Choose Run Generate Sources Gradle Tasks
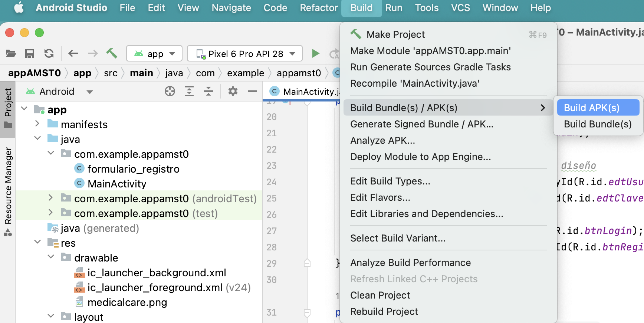 [x=448, y=67]
